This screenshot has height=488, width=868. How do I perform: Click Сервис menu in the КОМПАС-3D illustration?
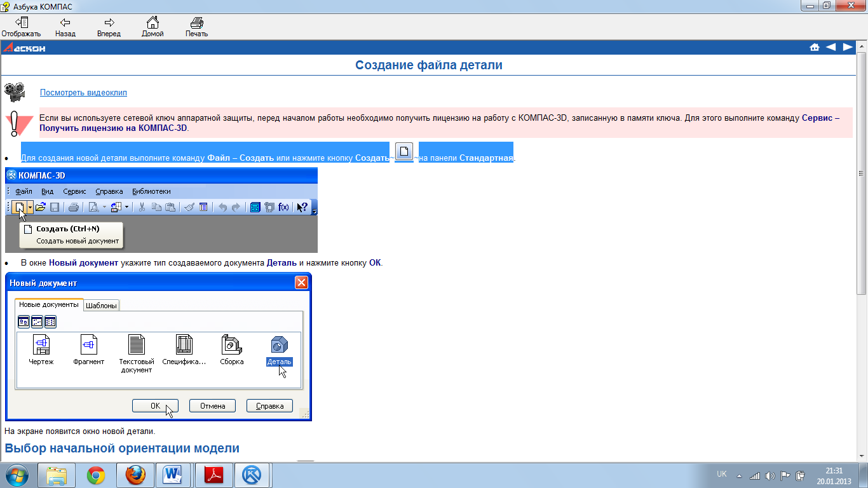pyautogui.click(x=75, y=191)
